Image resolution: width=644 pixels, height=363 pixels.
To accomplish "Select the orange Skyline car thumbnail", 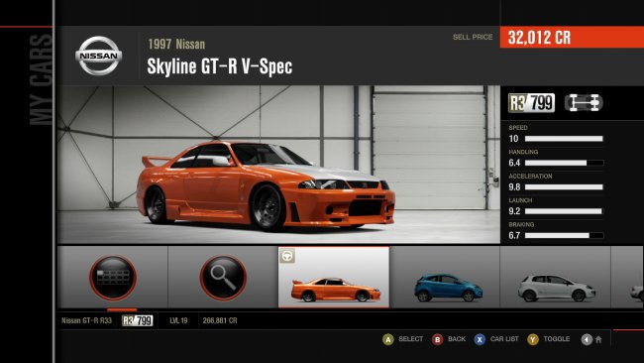I will click(334, 277).
